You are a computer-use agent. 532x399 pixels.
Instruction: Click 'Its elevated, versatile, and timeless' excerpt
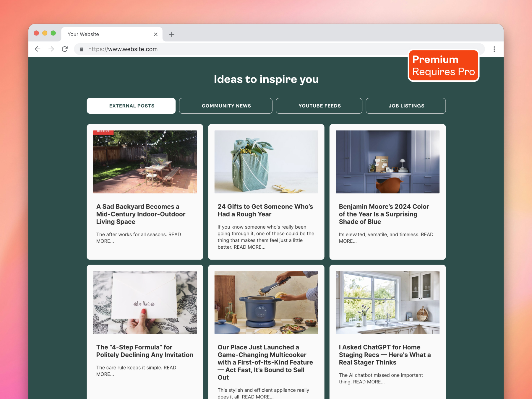click(x=386, y=238)
